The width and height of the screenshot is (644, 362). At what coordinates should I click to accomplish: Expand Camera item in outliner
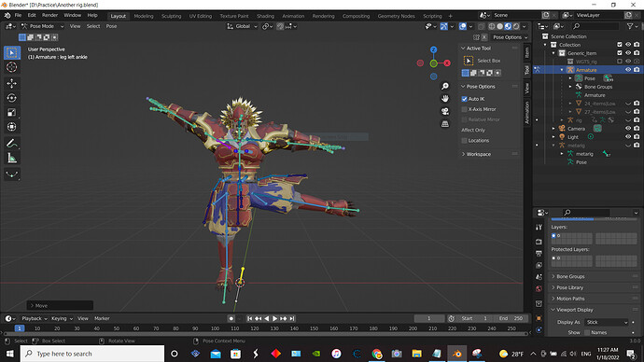[553, 129]
